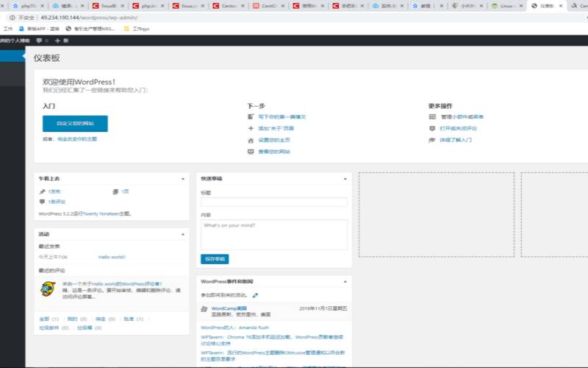Screen dimensions: 588x368
Task: Collapse the 活动 activity widget
Action: pyautogui.click(x=183, y=234)
